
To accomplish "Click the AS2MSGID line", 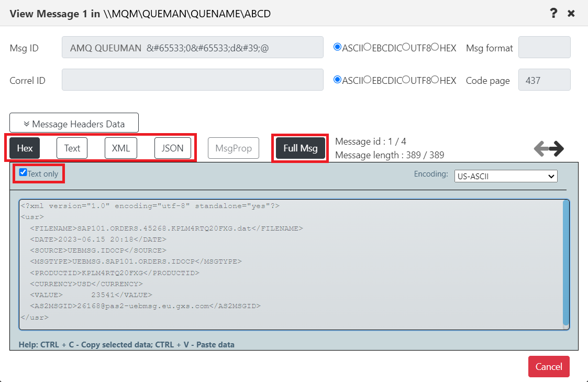I will pyautogui.click(x=145, y=306).
